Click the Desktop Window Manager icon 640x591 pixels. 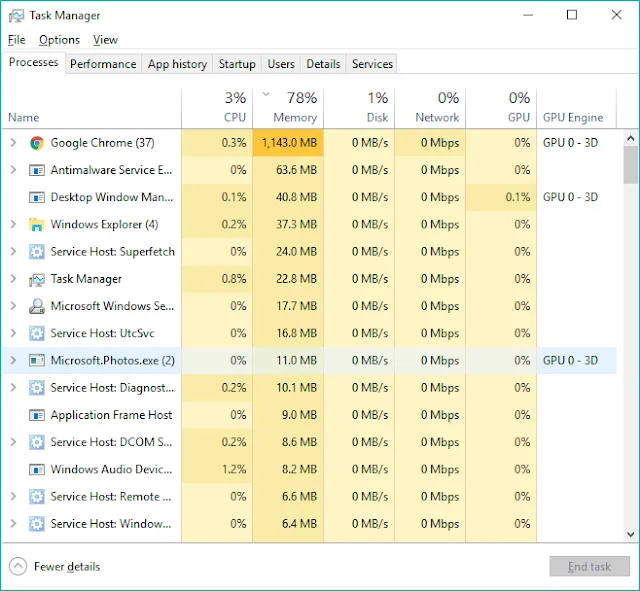click(x=37, y=197)
